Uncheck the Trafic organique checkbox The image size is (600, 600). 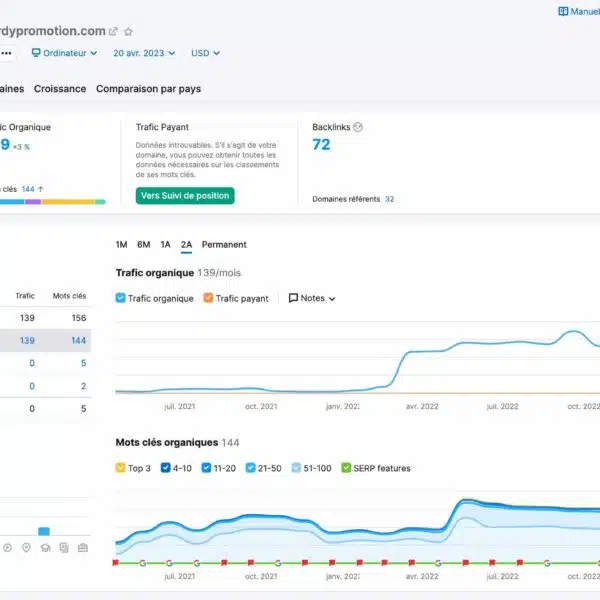pyautogui.click(x=121, y=298)
